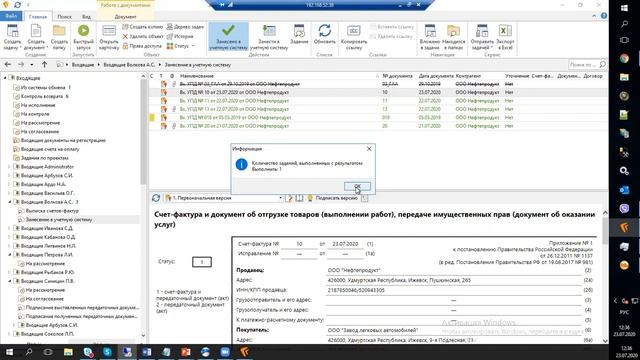Click the Входящие breadcrumb segment

[x=83, y=65]
